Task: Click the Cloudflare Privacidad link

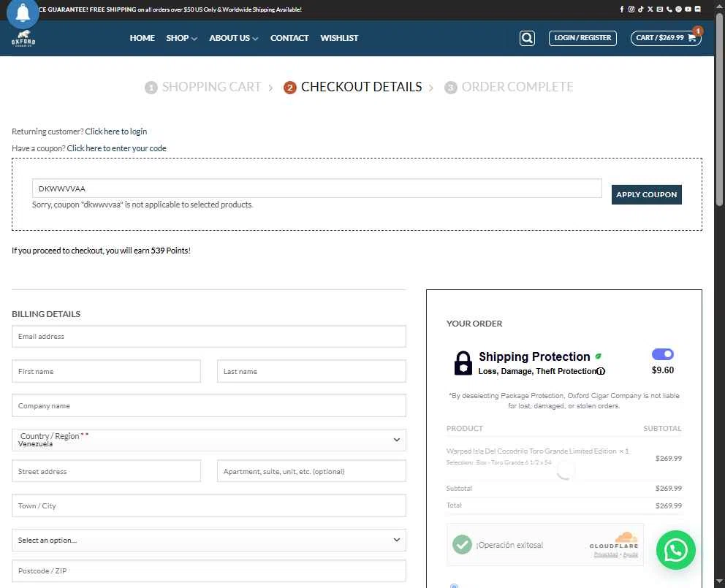Action: click(606, 554)
